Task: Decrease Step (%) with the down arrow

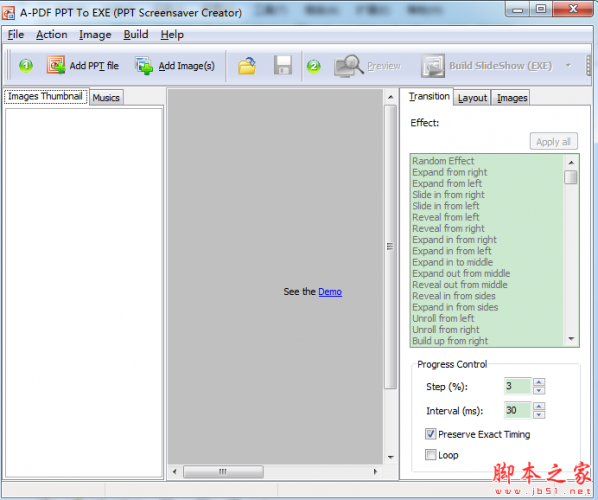Action: click(x=539, y=391)
